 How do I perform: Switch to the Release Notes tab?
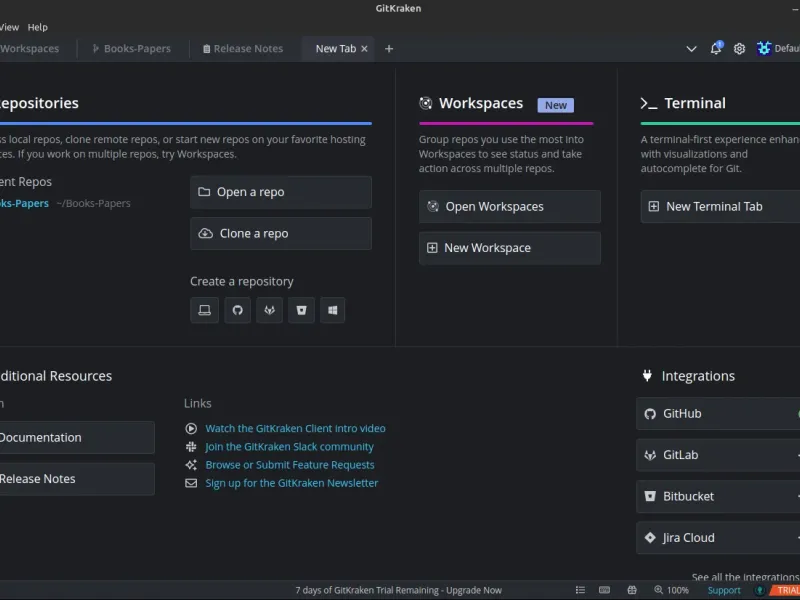pos(243,48)
